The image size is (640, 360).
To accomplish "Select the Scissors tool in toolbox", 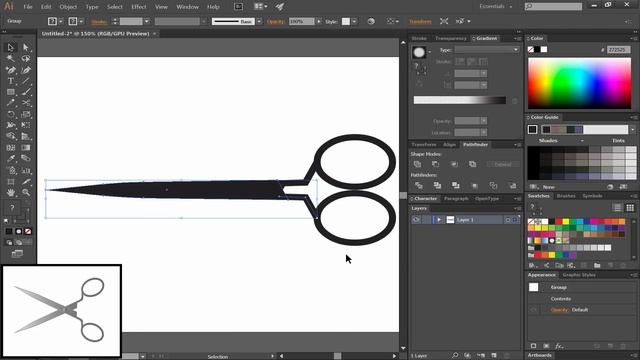I will 26,103.
